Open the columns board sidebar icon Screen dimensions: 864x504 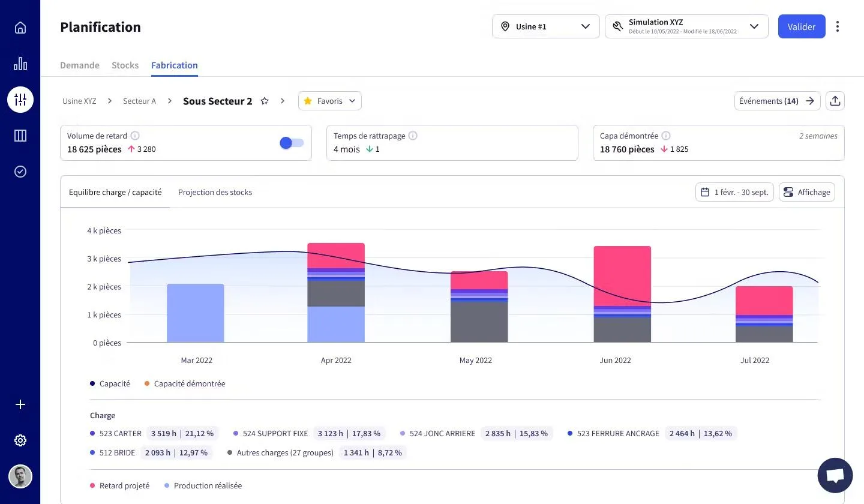point(20,136)
